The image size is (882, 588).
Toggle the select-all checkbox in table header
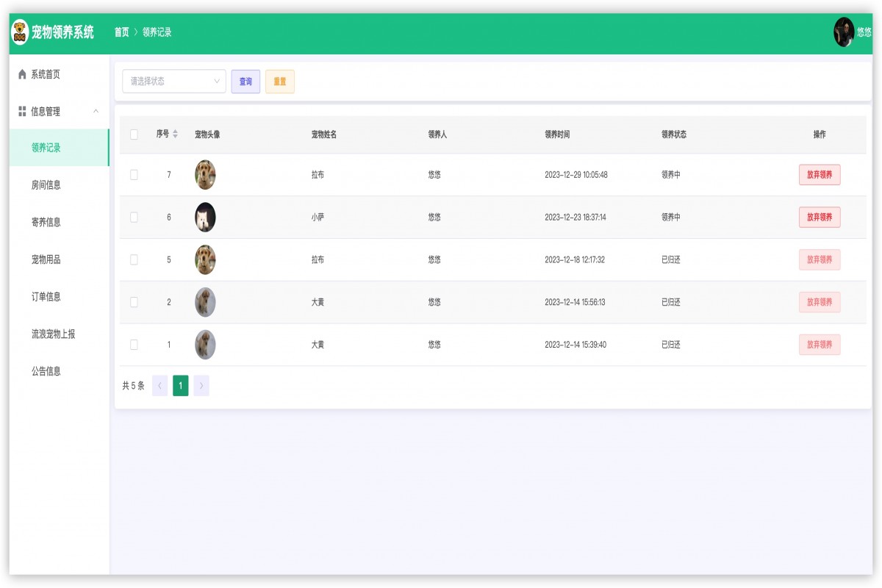[135, 134]
